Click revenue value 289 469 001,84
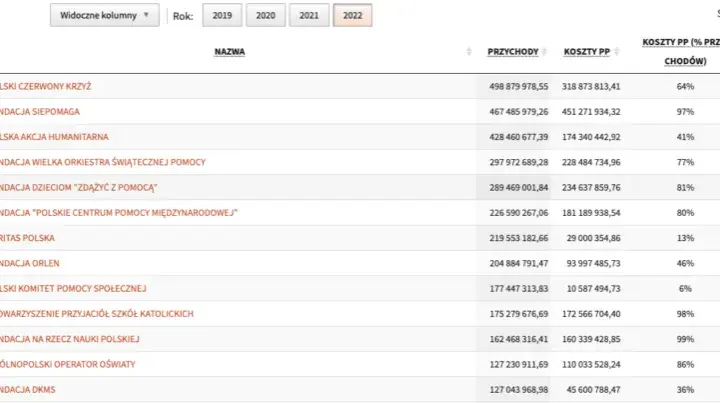The image size is (720, 403). tap(518, 187)
